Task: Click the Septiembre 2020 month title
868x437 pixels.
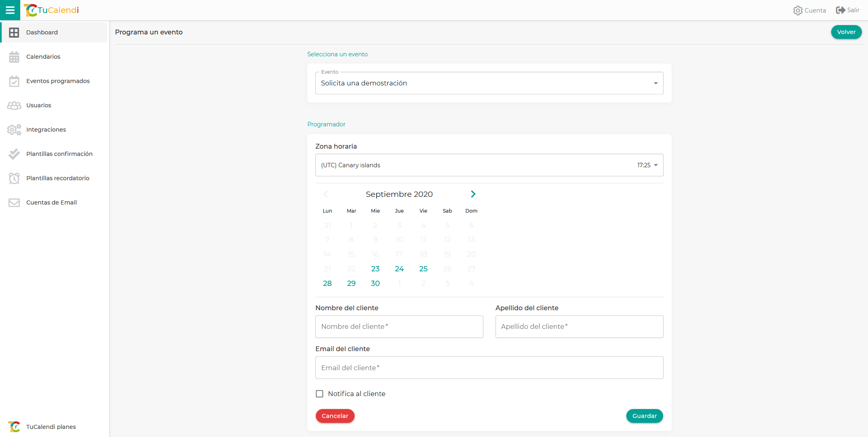Action: pyautogui.click(x=399, y=194)
